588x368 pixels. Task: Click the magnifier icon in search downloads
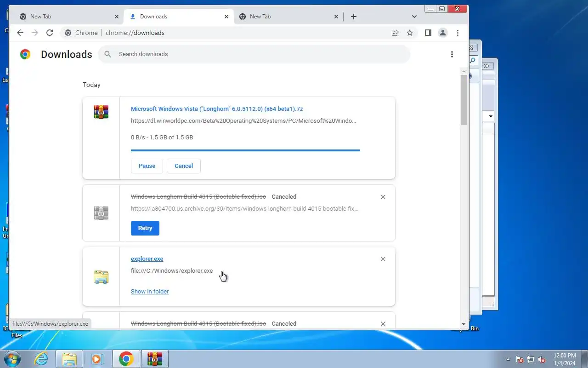tap(108, 54)
